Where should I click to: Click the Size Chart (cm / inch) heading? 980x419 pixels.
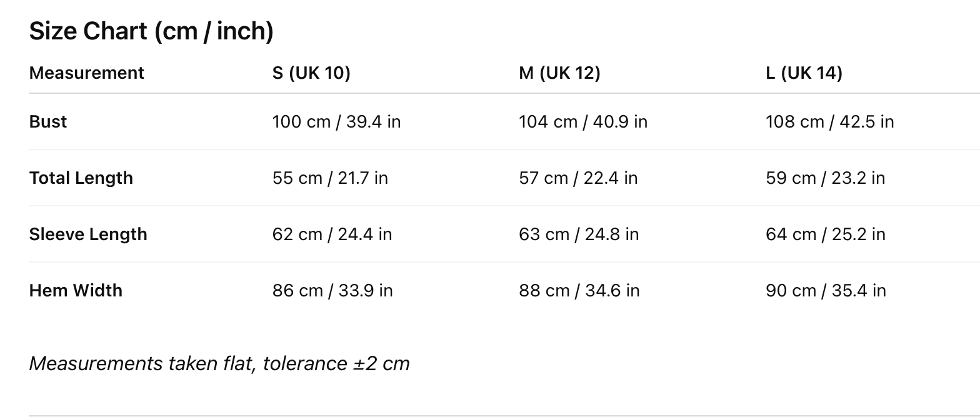[151, 31]
